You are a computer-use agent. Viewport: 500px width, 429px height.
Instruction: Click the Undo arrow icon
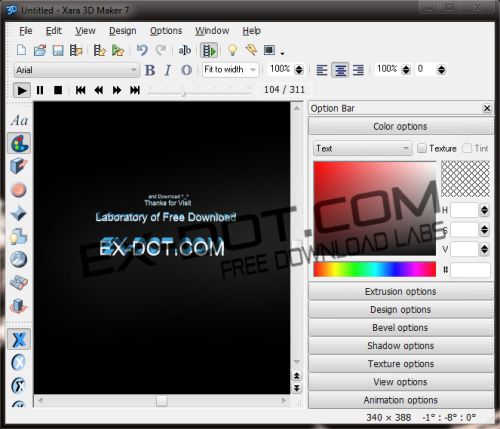click(x=142, y=50)
